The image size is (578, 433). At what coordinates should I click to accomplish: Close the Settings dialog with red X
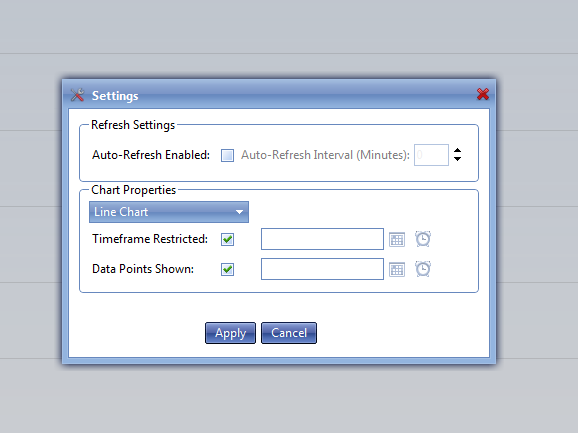pos(483,94)
